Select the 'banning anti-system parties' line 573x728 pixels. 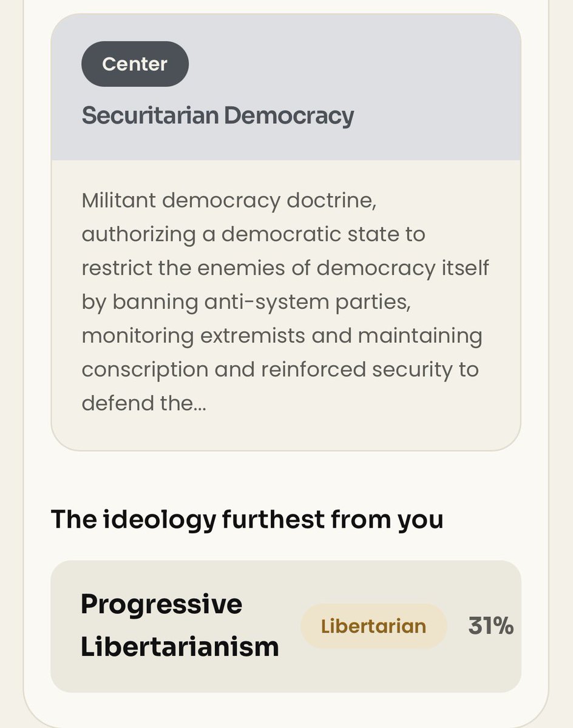246,302
